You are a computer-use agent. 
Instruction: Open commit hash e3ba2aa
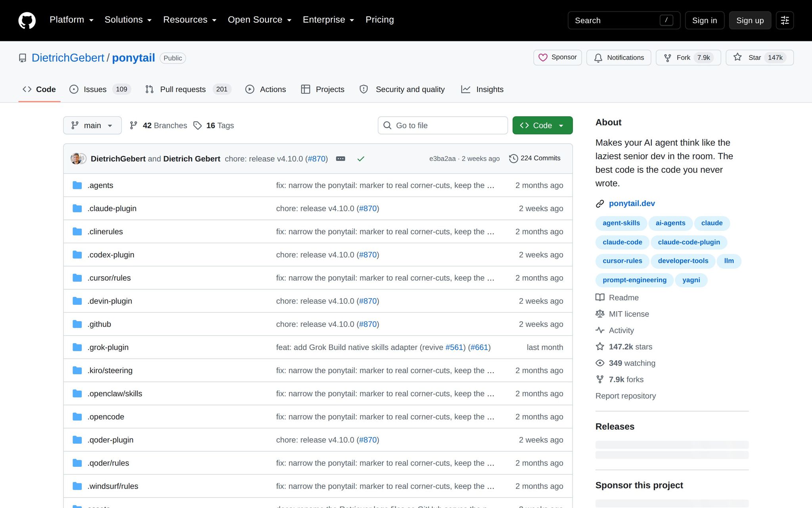[x=442, y=159]
